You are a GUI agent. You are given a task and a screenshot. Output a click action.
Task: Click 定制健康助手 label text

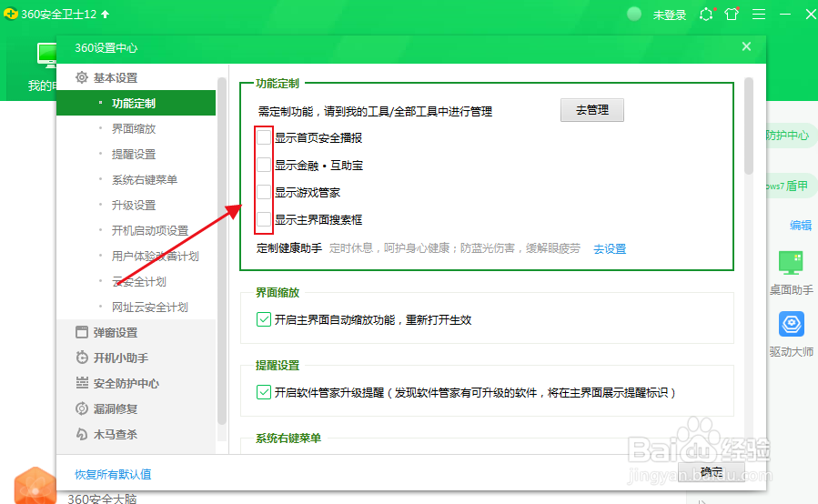click(x=289, y=248)
